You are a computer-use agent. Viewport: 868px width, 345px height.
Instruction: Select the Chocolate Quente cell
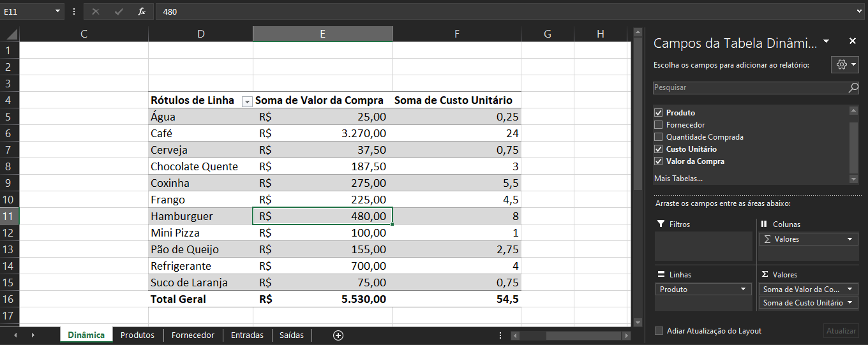click(200, 166)
